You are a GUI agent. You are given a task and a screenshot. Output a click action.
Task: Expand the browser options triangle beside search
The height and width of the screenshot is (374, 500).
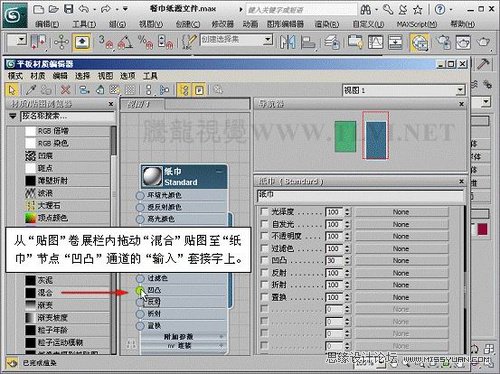point(12,116)
